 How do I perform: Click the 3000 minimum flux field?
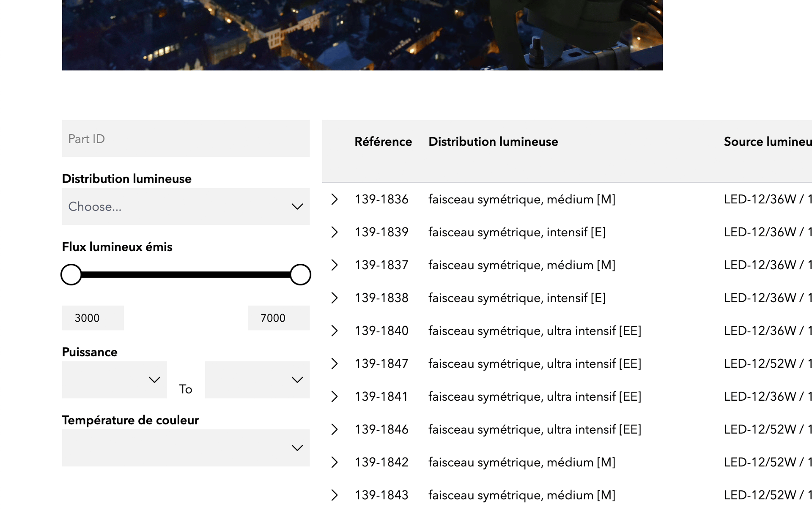point(93,318)
